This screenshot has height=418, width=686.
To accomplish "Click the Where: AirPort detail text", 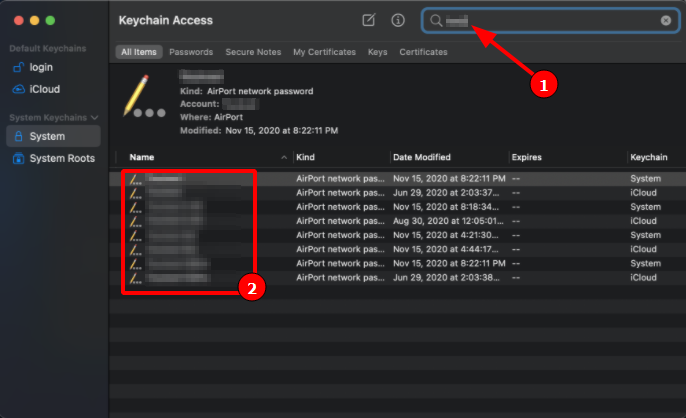I will (211, 117).
